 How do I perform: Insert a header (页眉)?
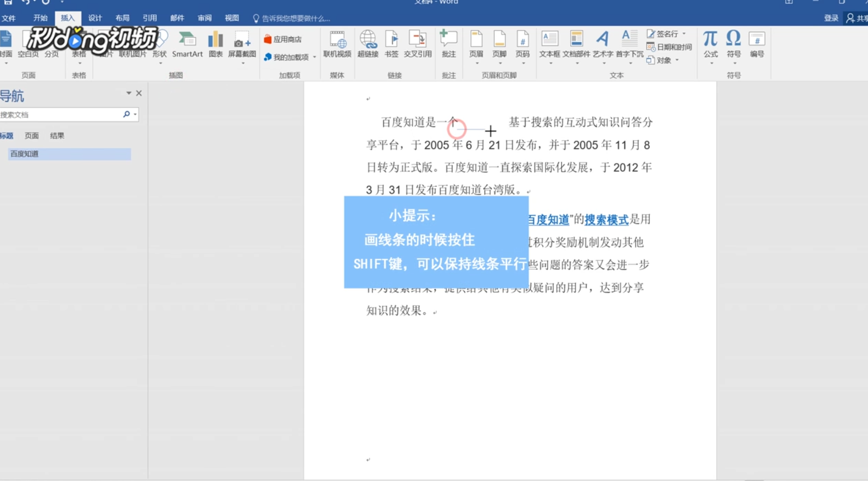(x=476, y=47)
